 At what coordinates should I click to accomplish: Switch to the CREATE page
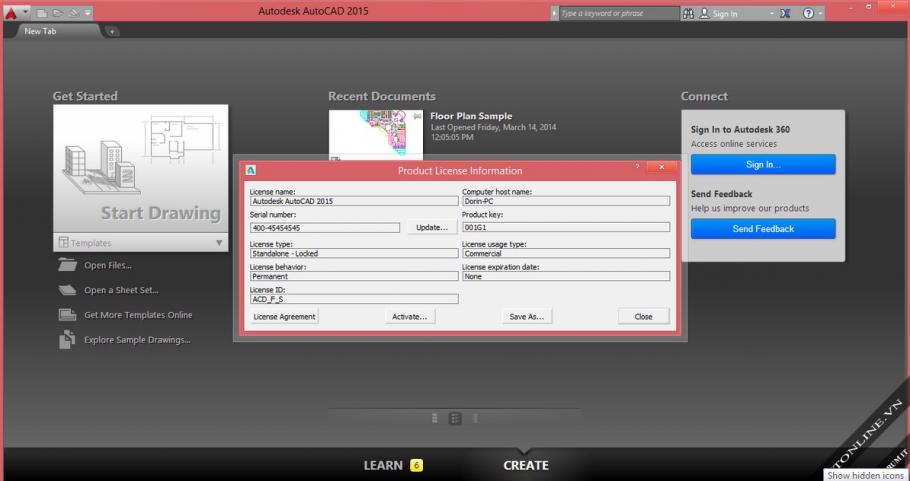tap(526, 465)
